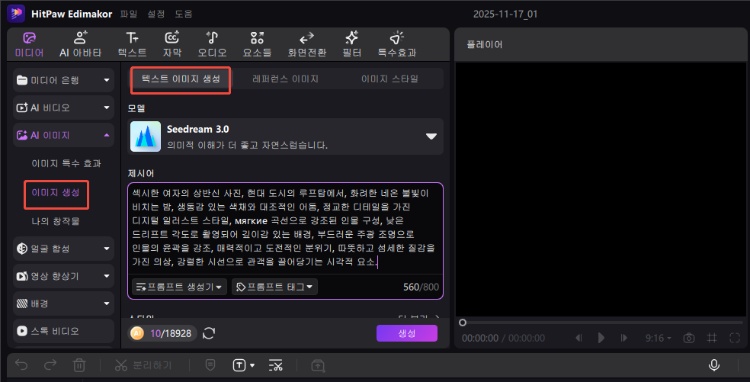
Task: Redo the action in toolbar
Action: [50, 366]
